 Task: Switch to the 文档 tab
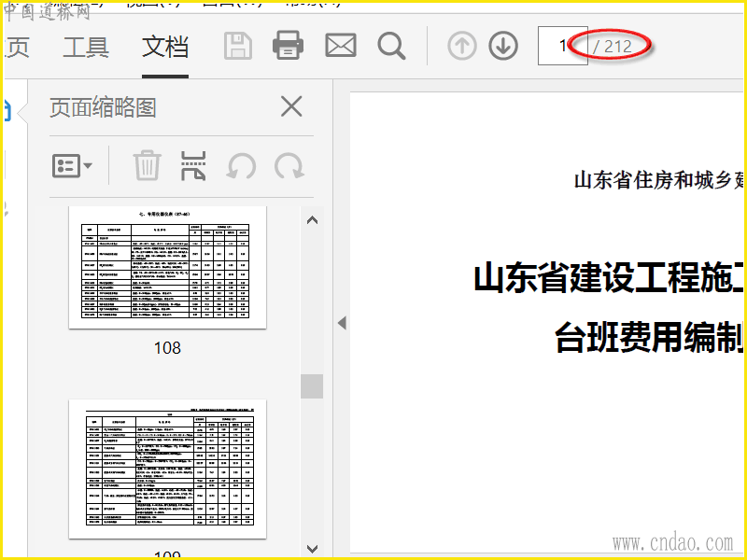165,48
